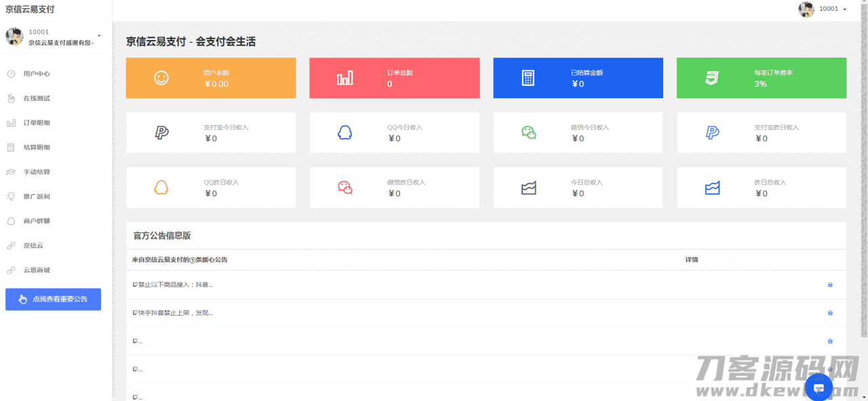Open 推广返利 sidebar menu item

37,196
